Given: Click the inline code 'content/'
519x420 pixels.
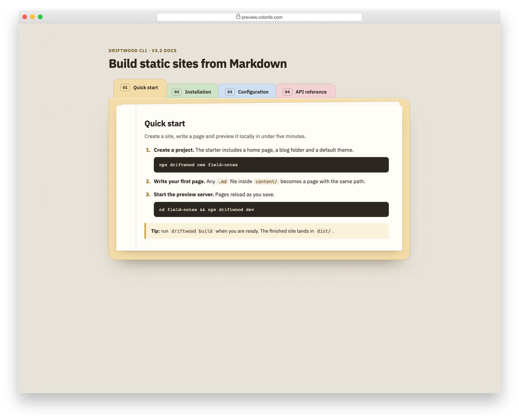Looking at the screenshot, I should (266, 181).
